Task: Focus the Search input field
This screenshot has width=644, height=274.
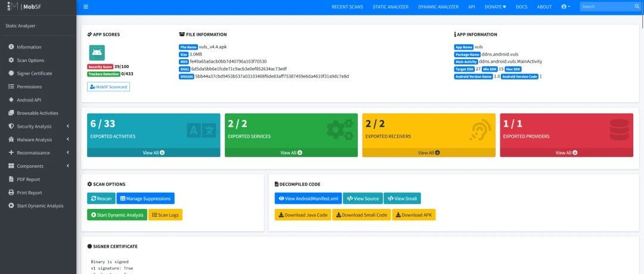Action: pos(607,7)
